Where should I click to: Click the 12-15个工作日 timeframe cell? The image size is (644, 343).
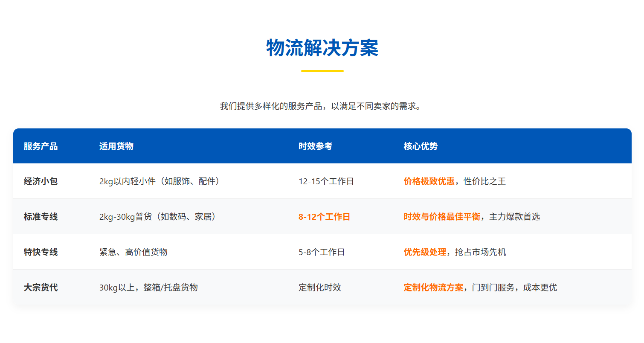[x=326, y=181]
